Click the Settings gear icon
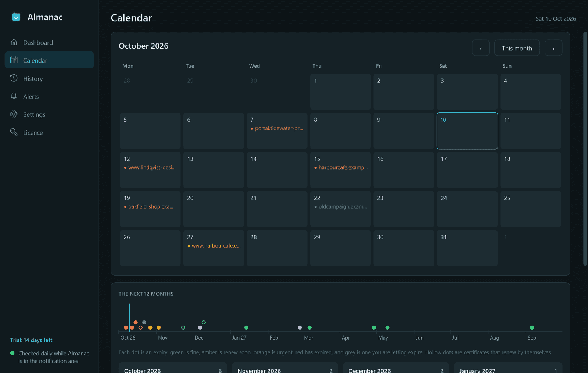The height and width of the screenshot is (373, 588). (14, 114)
